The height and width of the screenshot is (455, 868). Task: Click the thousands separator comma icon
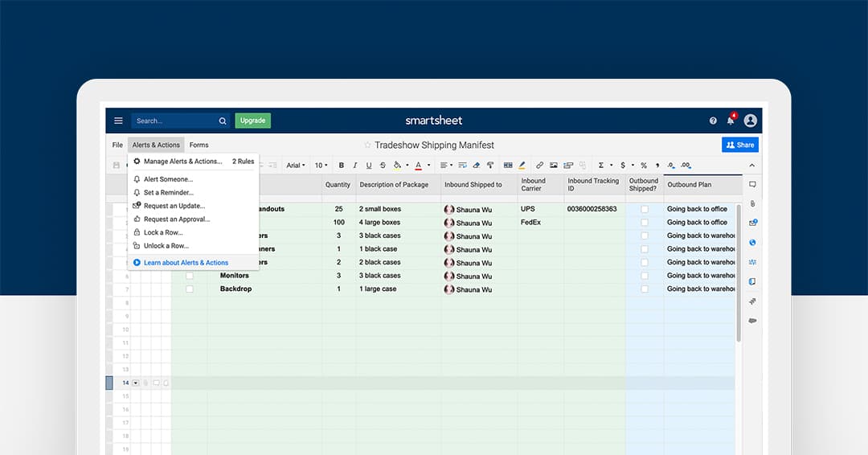(x=657, y=166)
